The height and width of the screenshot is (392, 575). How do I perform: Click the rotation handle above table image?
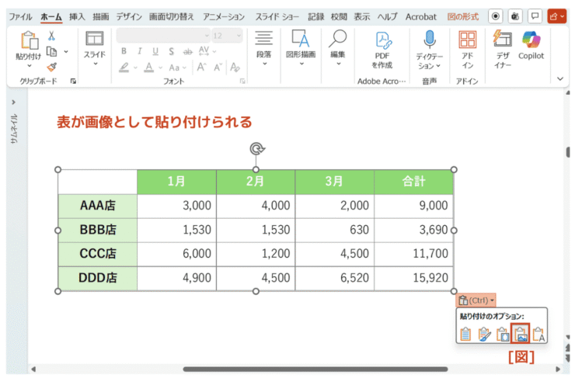point(257,149)
